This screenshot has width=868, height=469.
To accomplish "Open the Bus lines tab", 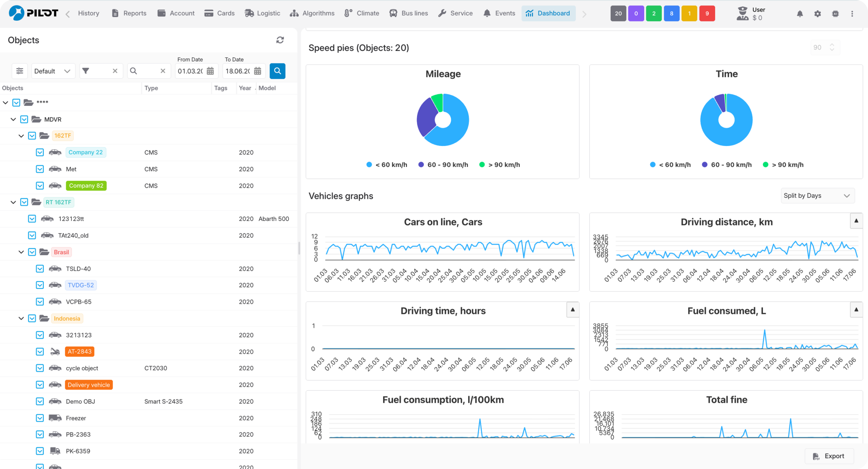I will [x=409, y=13].
